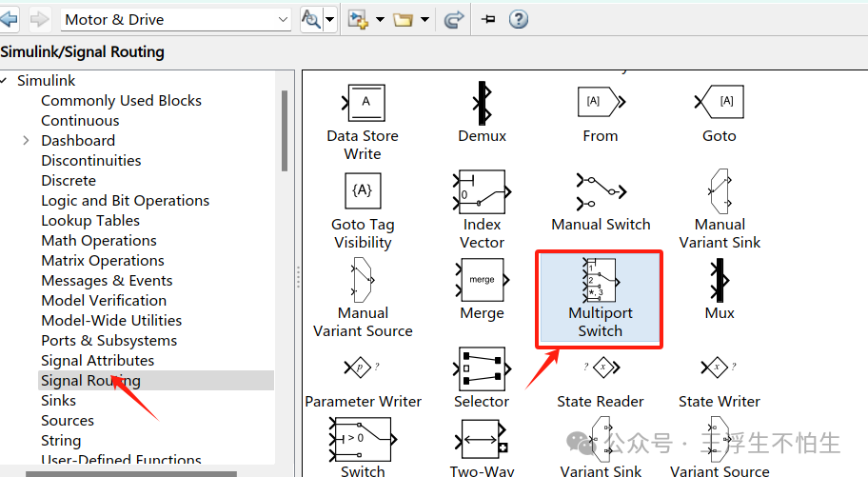The image size is (868, 477).
Task: Select the Signal Attributes library
Action: (97, 361)
